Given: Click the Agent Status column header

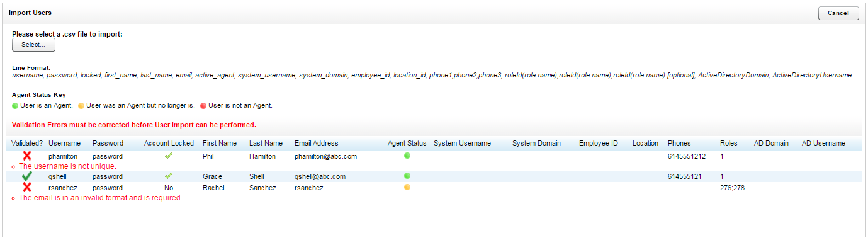Looking at the screenshot, I should click(407, 143).
